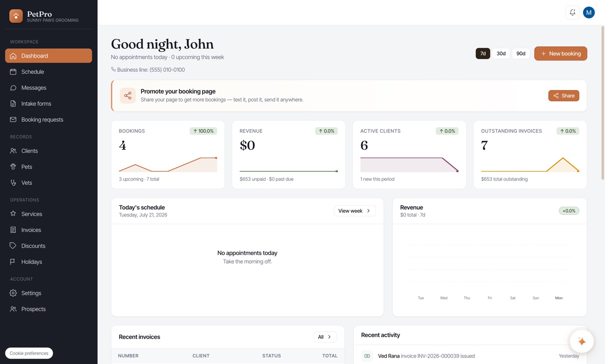
Task: Click the Pets paw icon in sidebar
Action: coord(13,167)
